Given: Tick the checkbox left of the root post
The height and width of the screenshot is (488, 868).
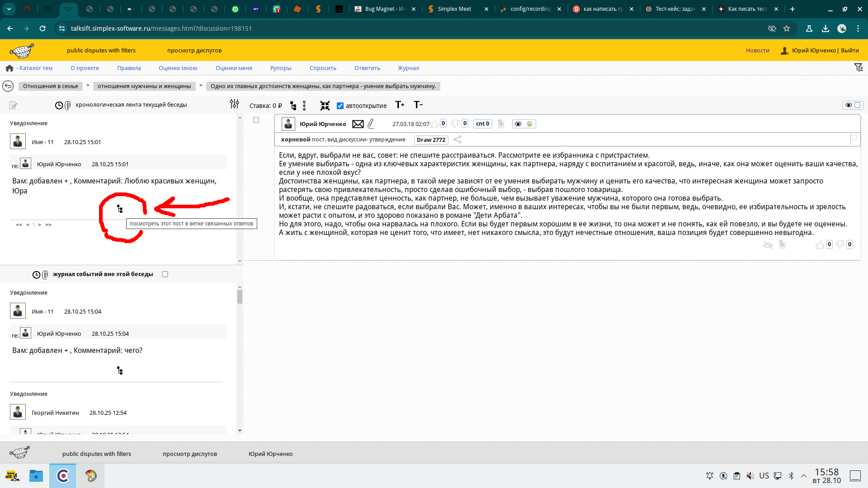Looking at the screenshot, I should click(256, 120).
